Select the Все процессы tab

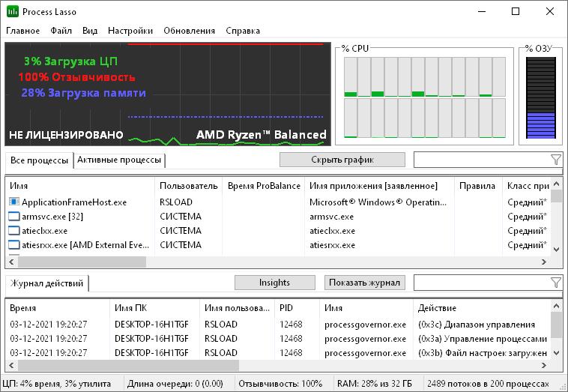[x=39, y=160]
